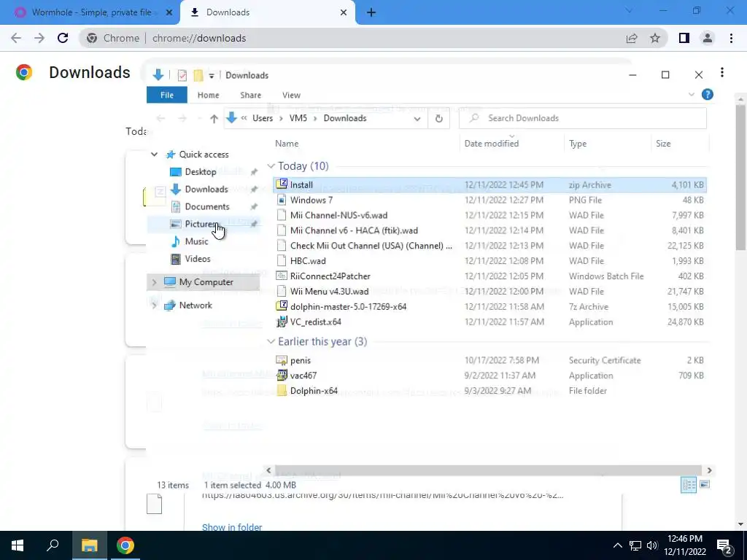Select the HBC.wad file icon
The width and height of the screenshot is (747, 560).
(x=282, y=261)
